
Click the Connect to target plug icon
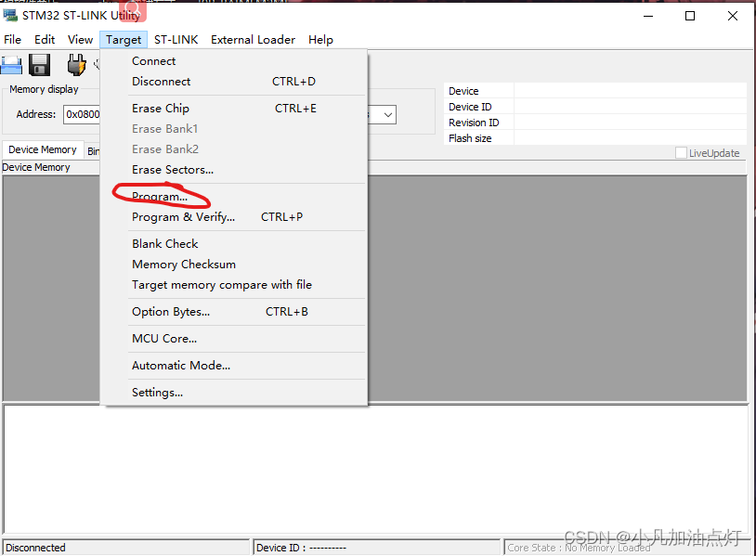coord(76,65)
